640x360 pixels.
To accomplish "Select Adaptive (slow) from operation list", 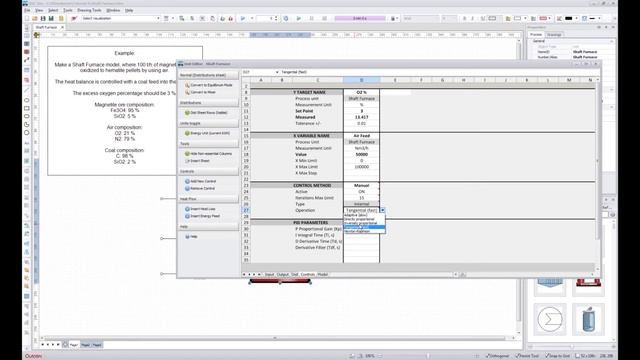I will [x=364, y=215].
